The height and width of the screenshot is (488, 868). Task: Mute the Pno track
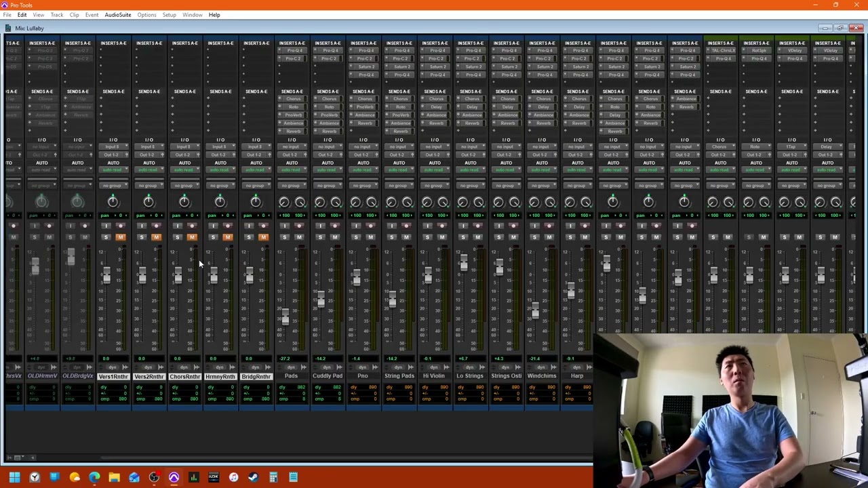tap(370, 237)
